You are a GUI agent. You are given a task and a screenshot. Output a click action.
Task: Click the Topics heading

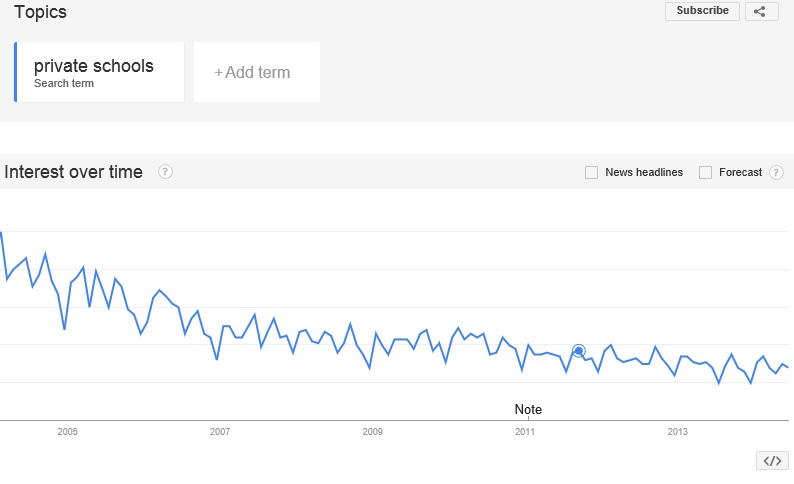pyautogui.click(x=41, y=12)
